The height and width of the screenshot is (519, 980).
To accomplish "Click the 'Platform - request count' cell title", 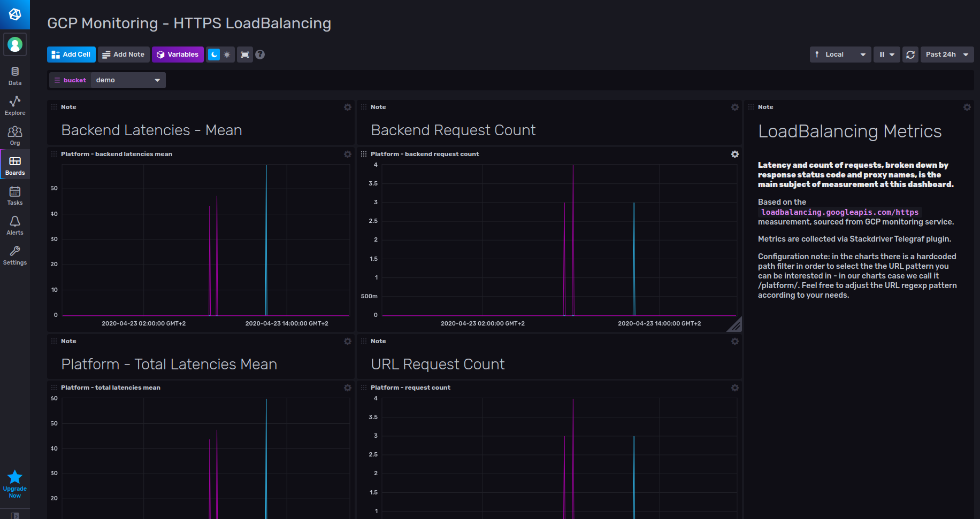I will tap(410, 388).
